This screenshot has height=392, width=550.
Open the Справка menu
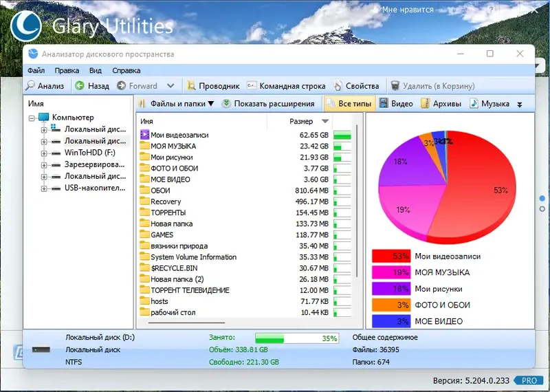tap(126, 71)
